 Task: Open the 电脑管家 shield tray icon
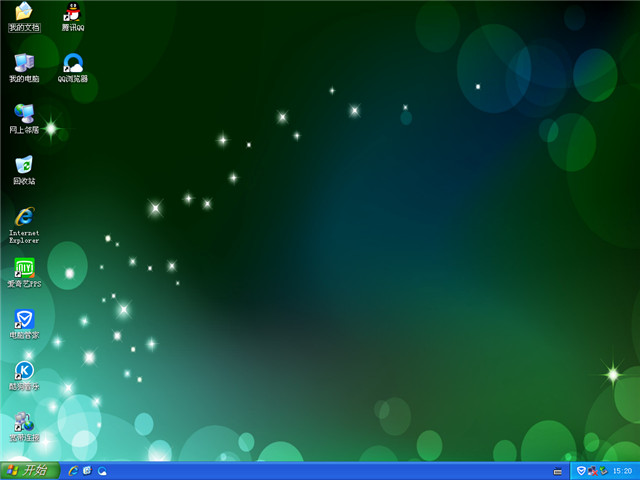point(581,470)
